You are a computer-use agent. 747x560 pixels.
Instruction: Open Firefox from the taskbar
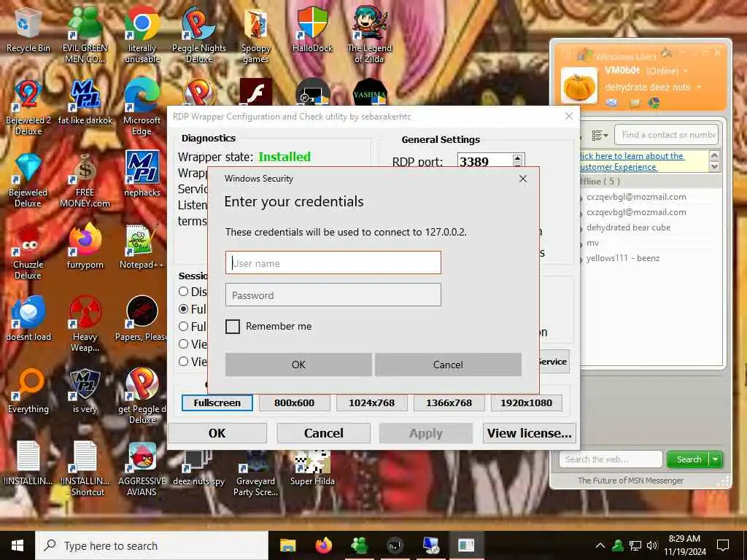323,545
